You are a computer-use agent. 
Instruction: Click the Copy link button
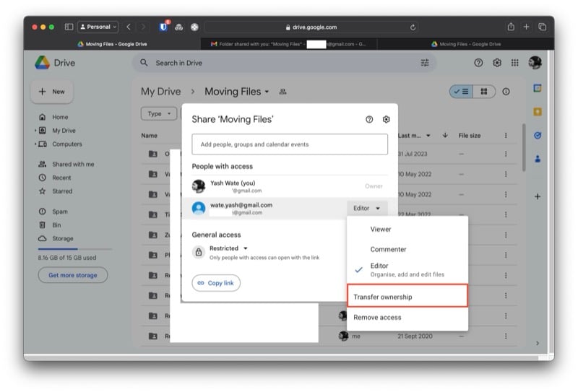point(216,283)
